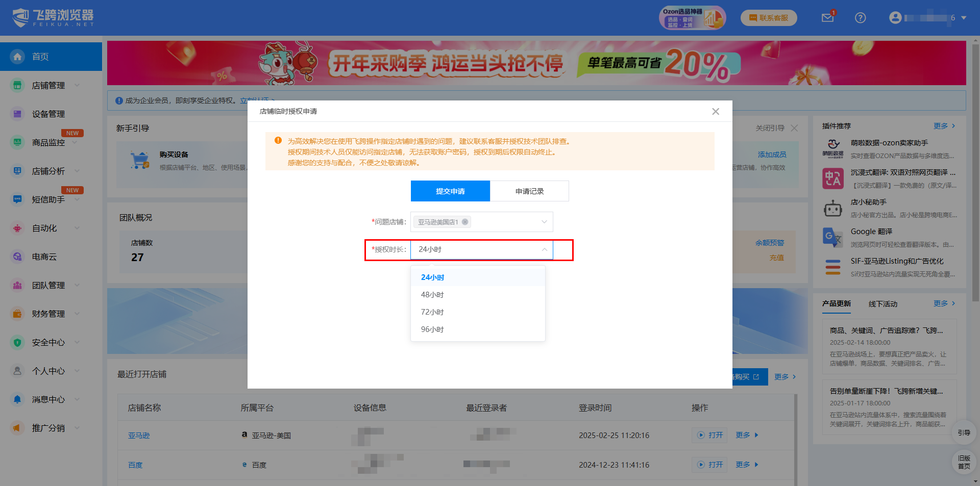Click the 联系客服 button
The width and height of the screenshot is (980, 486).
(x=769, y=18)
